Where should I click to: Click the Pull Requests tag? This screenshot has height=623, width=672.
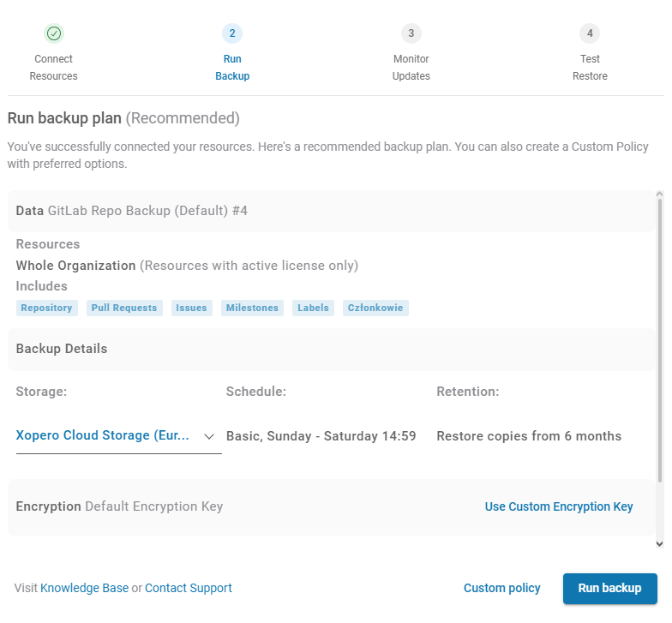124,308
